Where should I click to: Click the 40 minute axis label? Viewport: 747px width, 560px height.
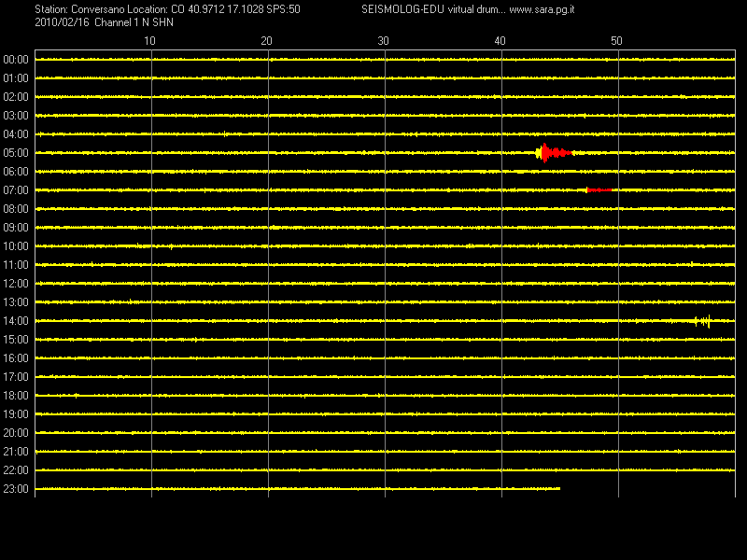point(500,41)
